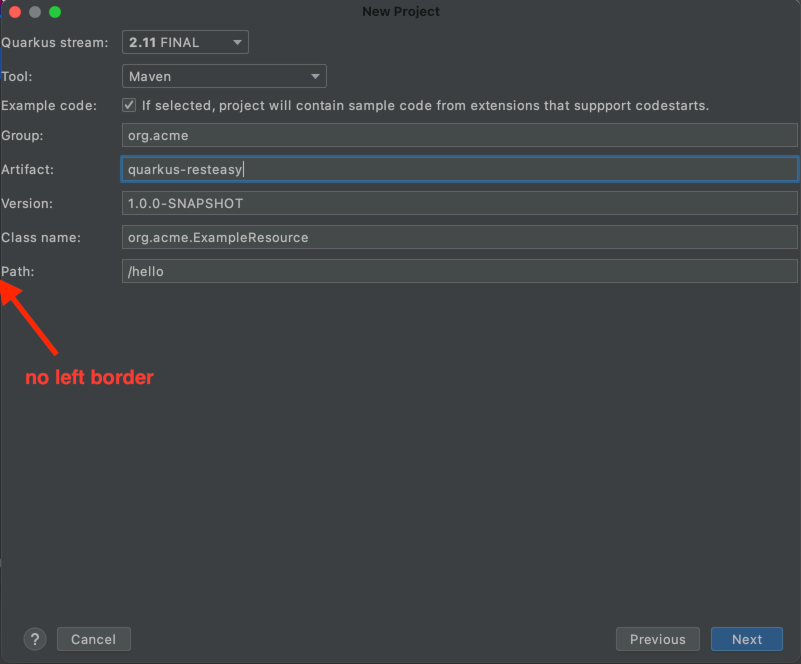
Task: Click the New Project title text
Action: (400, 12)
